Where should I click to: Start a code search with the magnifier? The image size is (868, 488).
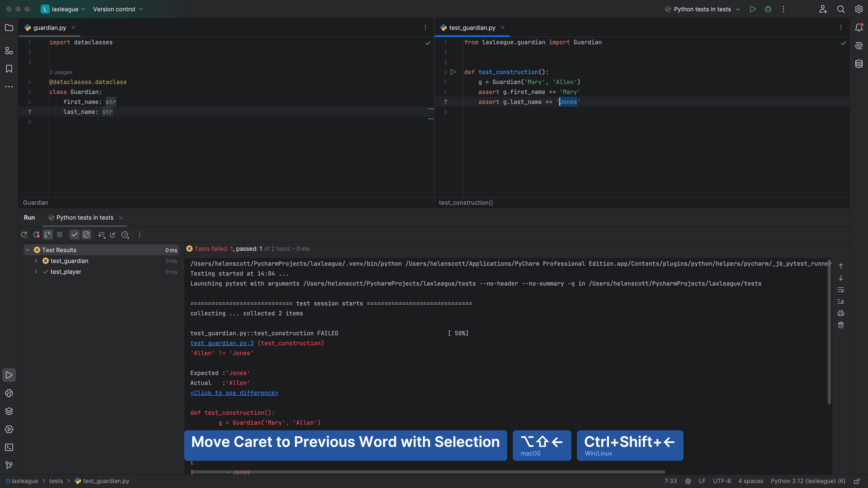click(x=841, y=9)
